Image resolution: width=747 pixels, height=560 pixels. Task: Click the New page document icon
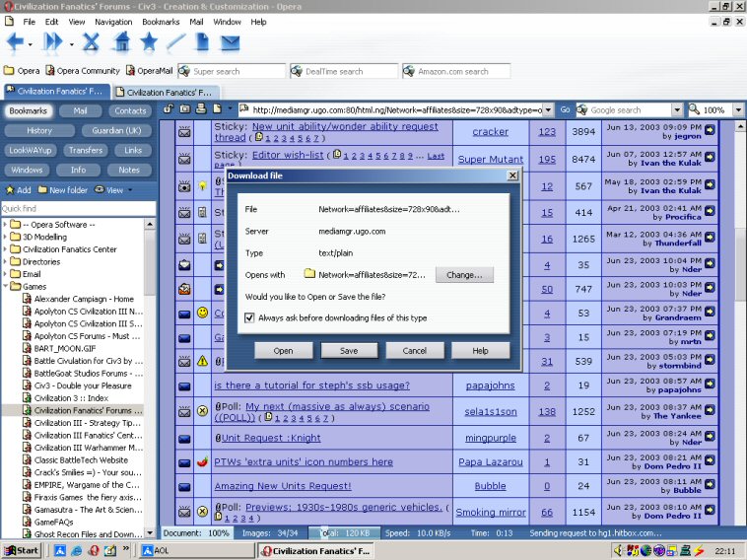click(202, 42)
